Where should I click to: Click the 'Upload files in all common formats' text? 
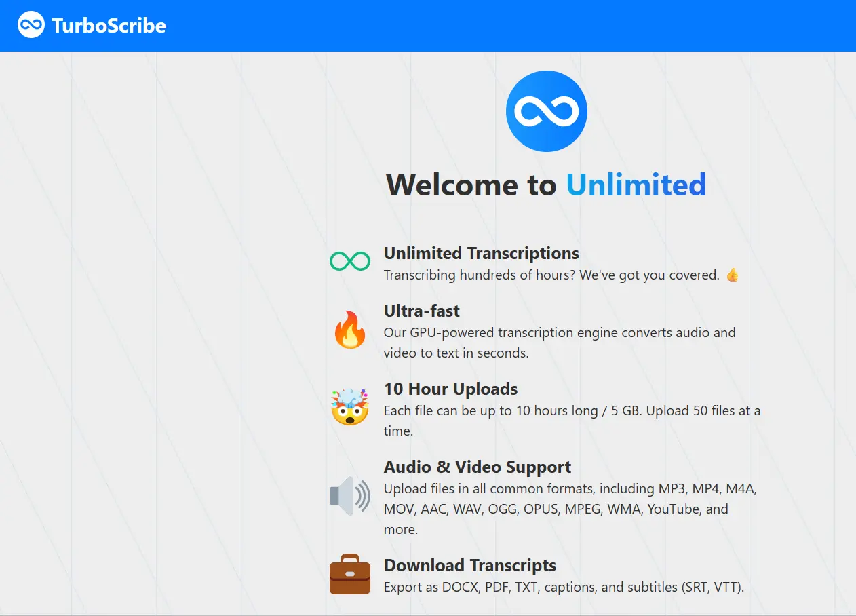point(570,509)
